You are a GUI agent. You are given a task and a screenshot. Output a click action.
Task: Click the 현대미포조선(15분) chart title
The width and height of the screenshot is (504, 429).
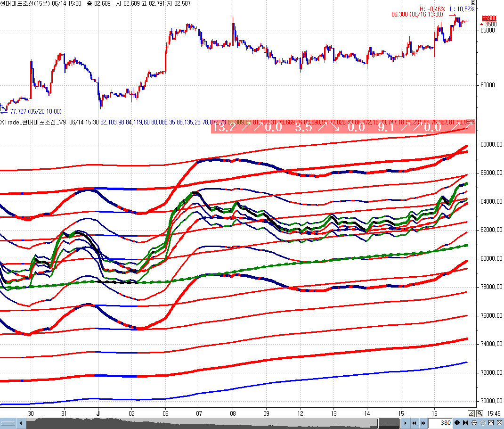tap(28, 3)
